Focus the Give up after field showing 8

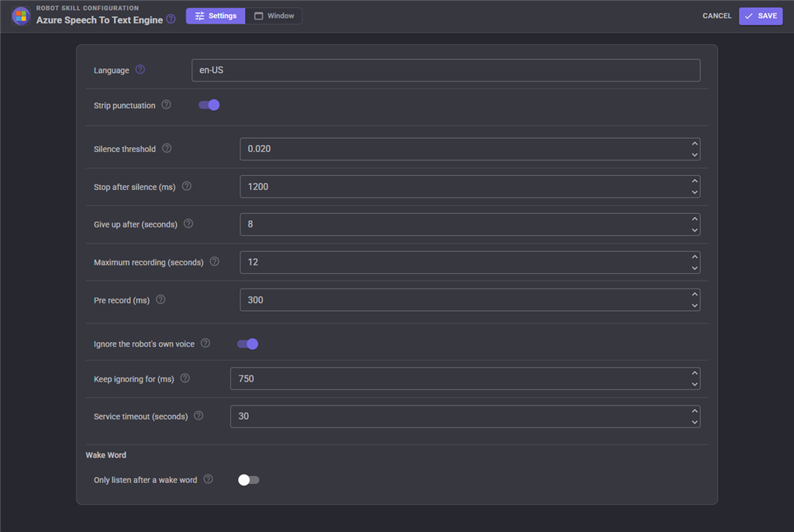470,224
